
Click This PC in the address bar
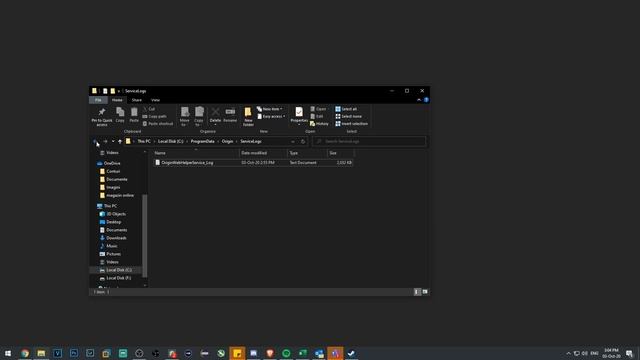tap(144, 141)
